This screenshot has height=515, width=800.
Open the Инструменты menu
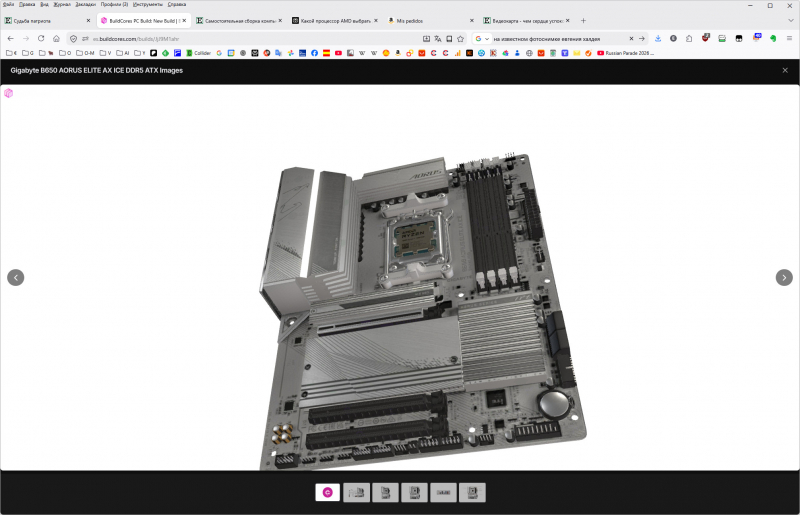[147, 4]
